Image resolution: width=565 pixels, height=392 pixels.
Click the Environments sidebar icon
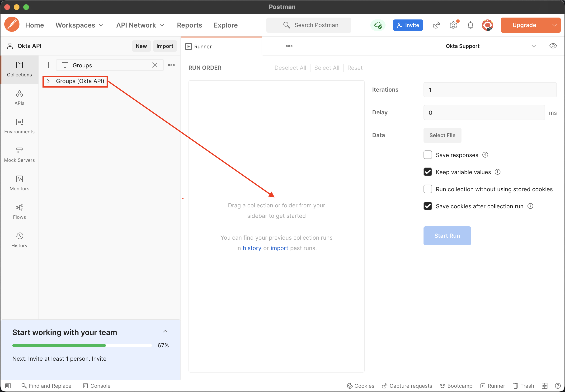pos(19,126)
